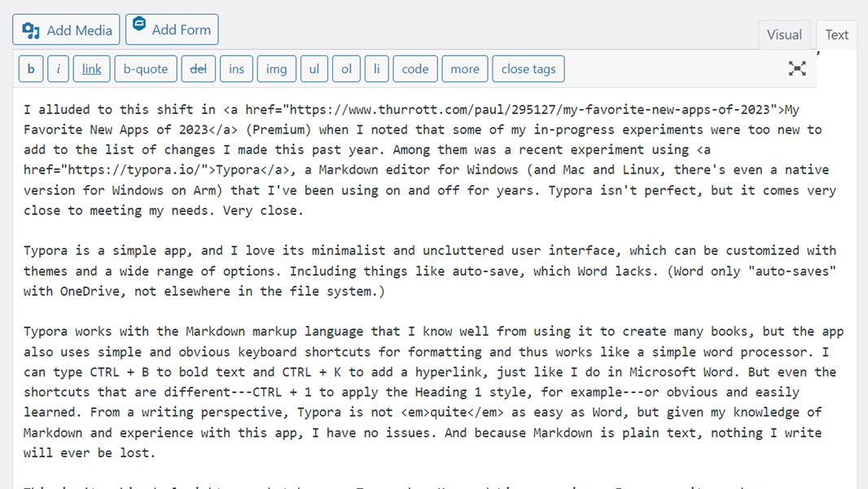Toggle distraction-free fullscreen writing mode

(797, 69)
